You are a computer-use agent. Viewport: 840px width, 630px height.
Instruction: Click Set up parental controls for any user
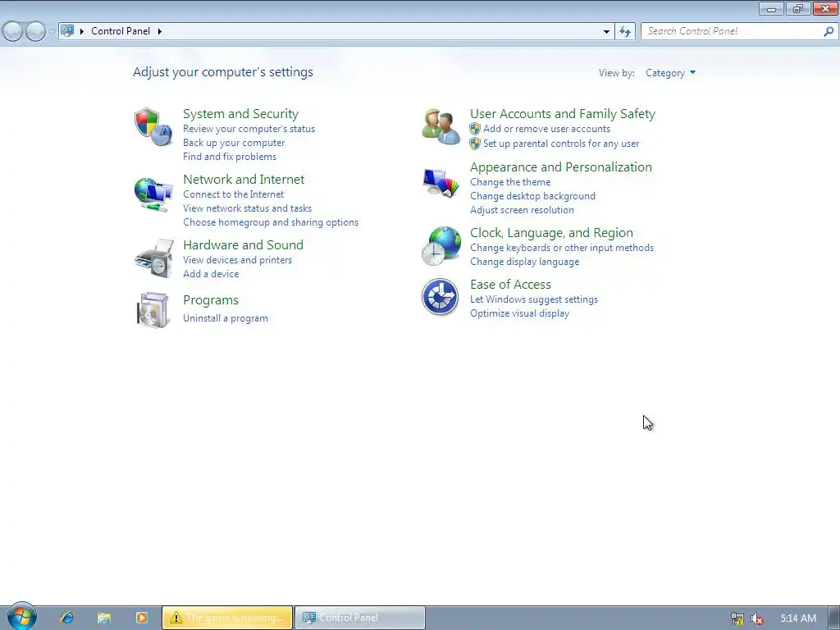pos(561,144)
